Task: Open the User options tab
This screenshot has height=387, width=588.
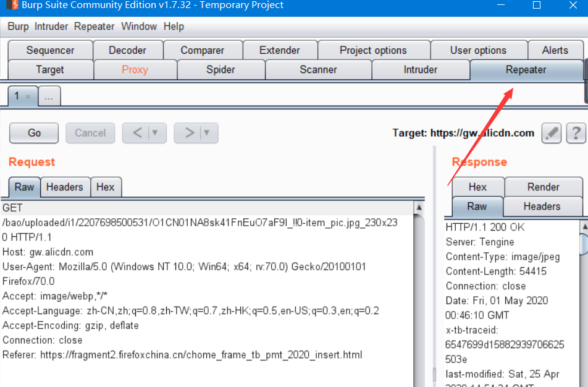Action: point(479,50)
